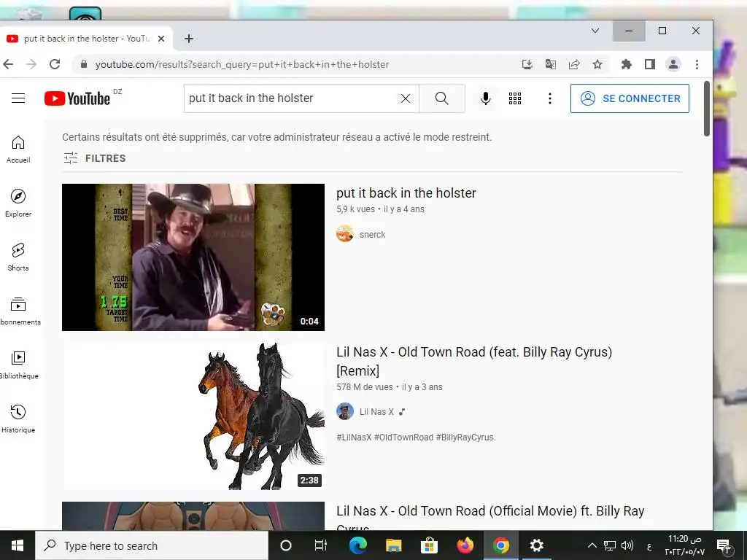Image resolution: width=747 pixels, height=560 pixels.
Task: Click the translate page icon
Action: 551,64
